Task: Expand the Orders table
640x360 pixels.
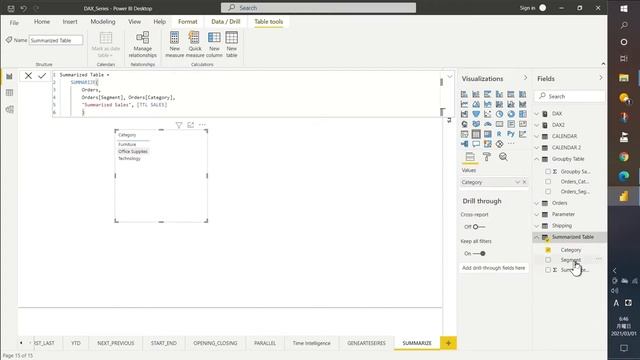Action: click(537, 203)
